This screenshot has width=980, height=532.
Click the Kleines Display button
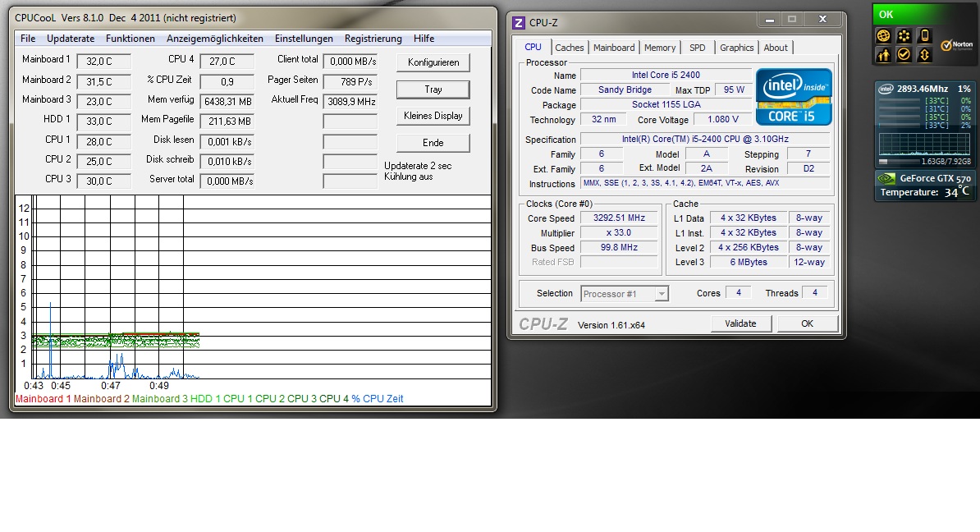point(433,116)
